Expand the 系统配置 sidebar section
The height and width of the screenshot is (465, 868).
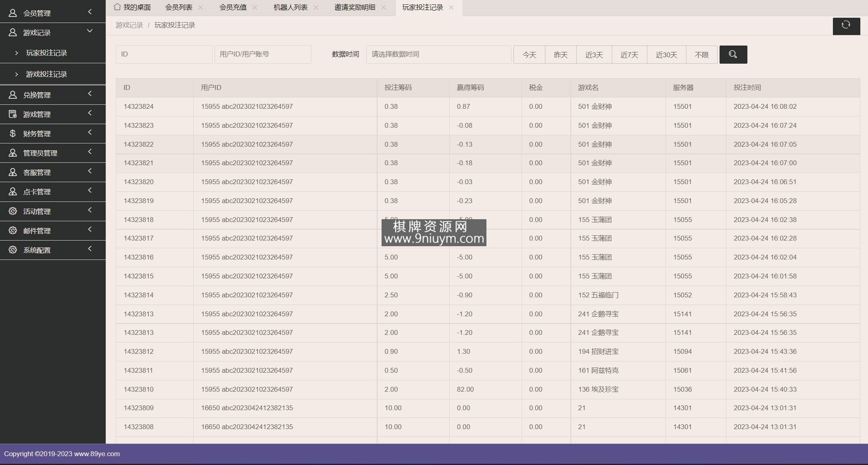[x=90, y=249]
